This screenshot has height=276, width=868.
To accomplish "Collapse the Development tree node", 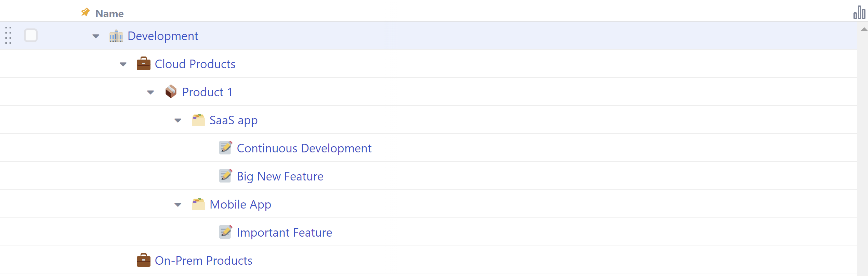I will (96, 36).
